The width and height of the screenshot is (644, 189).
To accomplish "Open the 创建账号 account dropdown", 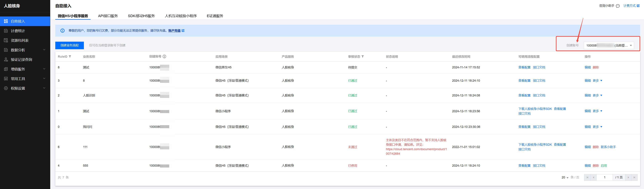I will pos(609,46).
